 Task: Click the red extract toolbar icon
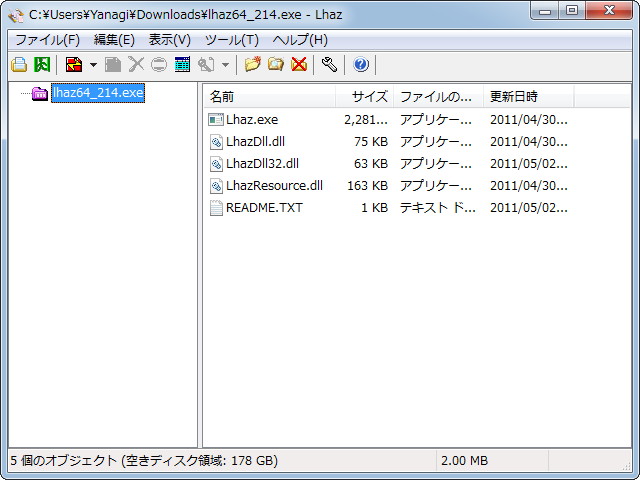click(74, 64)
